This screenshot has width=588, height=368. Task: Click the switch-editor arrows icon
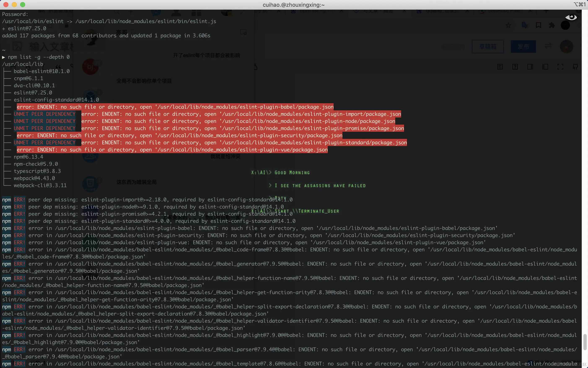[548, 46]
